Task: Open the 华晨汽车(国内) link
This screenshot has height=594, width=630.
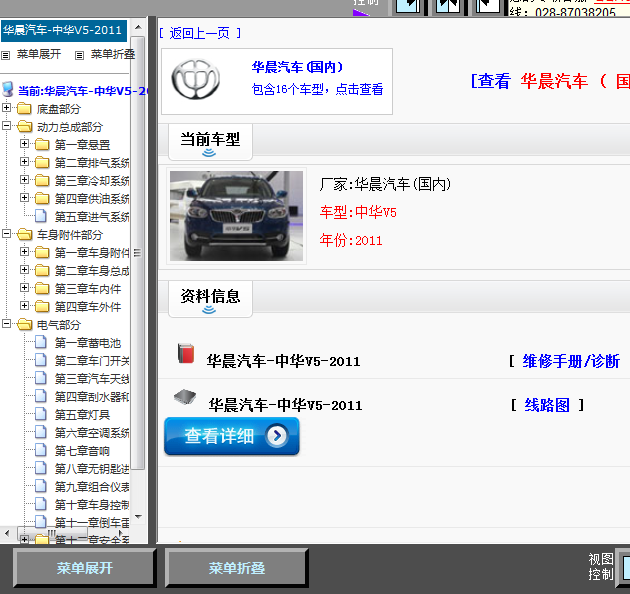Action: coord(297,67)
